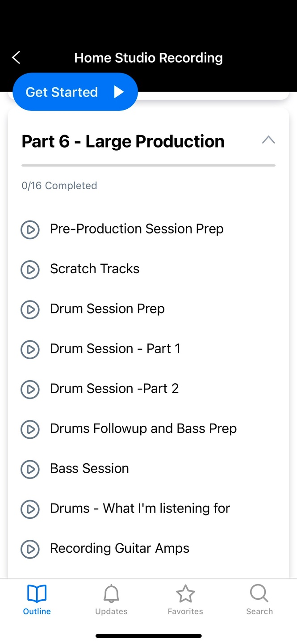Open Drums Followup and Bass Prep lesson
The width and height of the screenshot is (297, 644).
pyautogui.click(x=143, y=428)
